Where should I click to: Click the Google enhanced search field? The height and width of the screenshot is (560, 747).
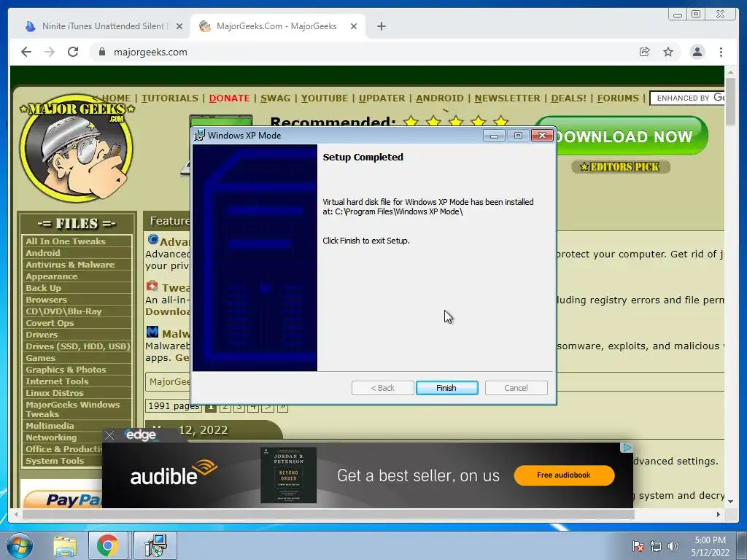tap(687, 98)
